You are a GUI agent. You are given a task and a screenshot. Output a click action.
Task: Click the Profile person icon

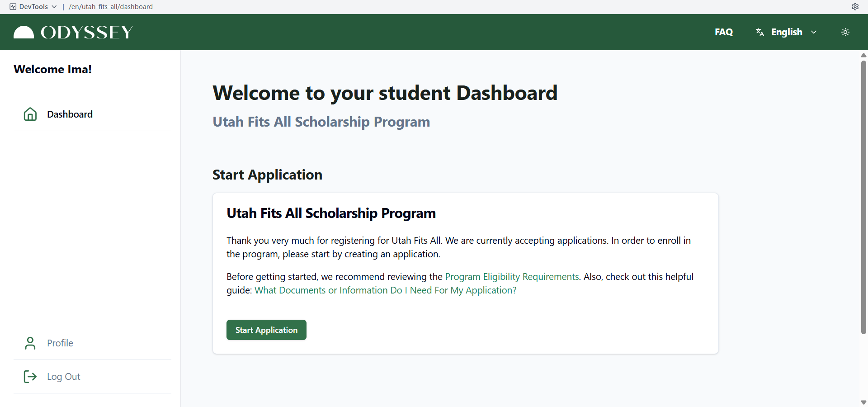click(30, 343)
